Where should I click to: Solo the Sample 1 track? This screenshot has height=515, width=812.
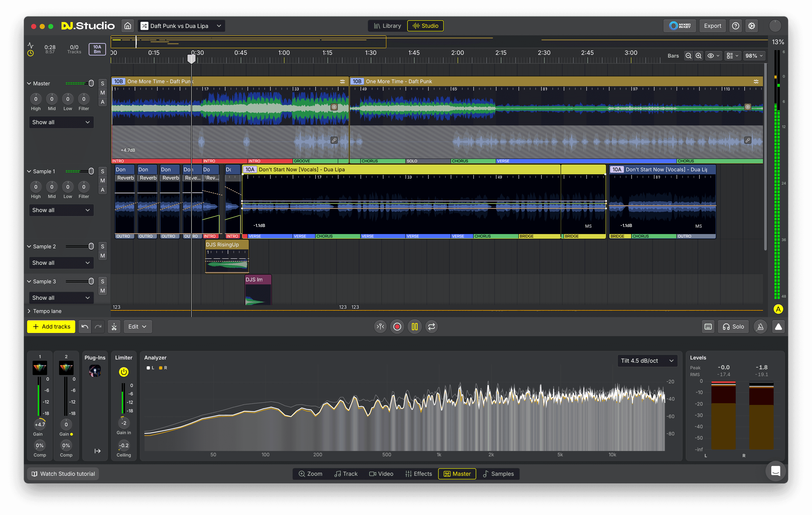[103, 171]
